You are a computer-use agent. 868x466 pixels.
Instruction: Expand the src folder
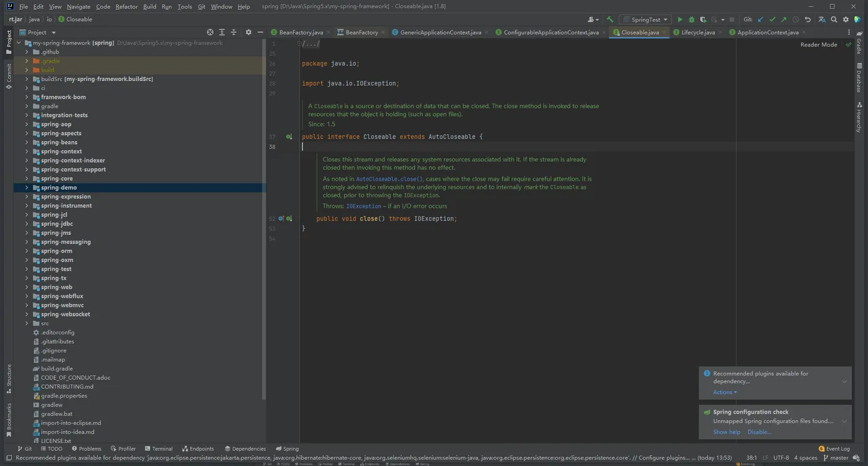click(x=27, y=323)
